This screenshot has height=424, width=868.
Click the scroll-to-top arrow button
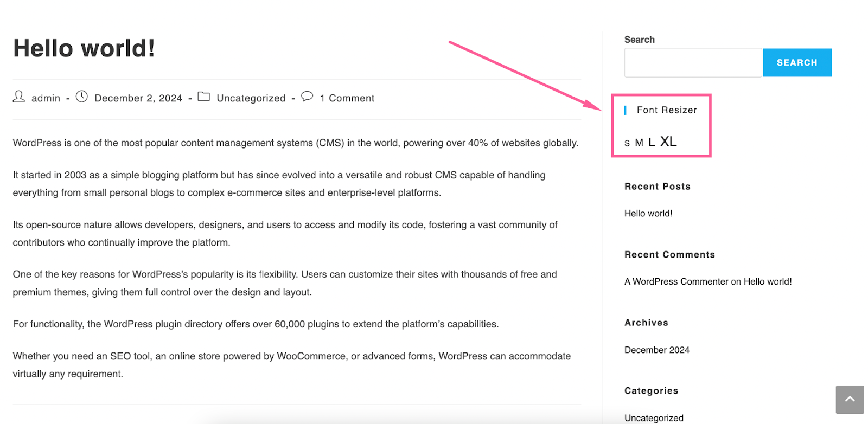click(x=850, y=400)
